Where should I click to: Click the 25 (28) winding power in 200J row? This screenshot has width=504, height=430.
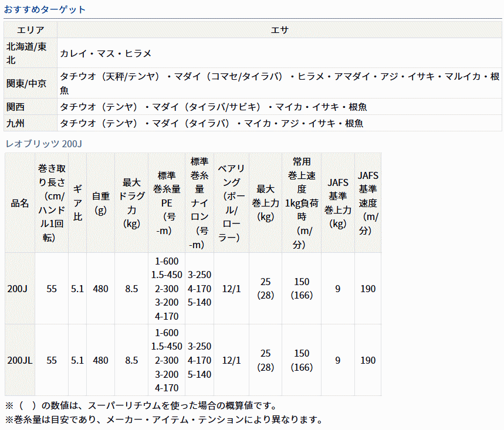(x=266, y=288)
